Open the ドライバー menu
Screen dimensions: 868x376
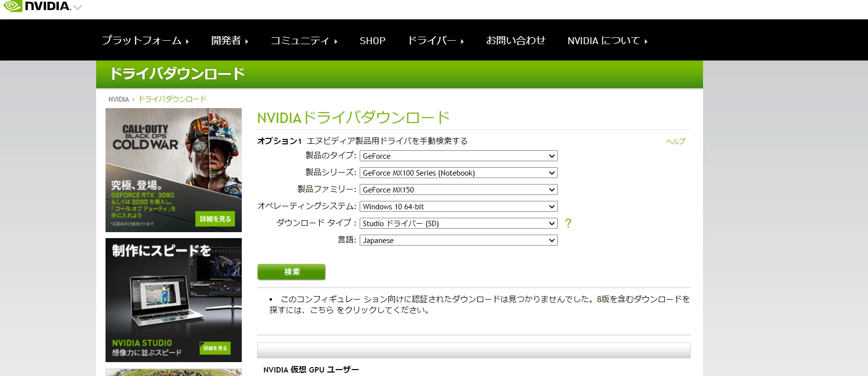435,41
